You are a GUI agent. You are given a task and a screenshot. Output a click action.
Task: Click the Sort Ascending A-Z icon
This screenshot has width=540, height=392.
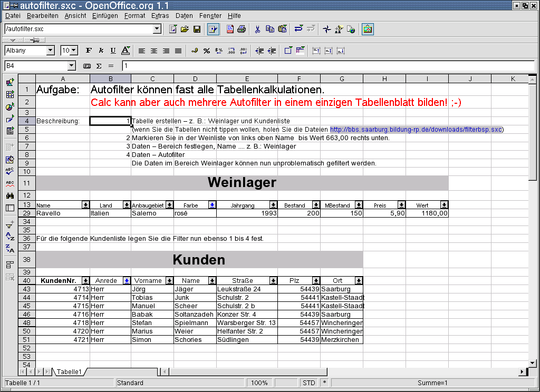[x=9, y=236]
